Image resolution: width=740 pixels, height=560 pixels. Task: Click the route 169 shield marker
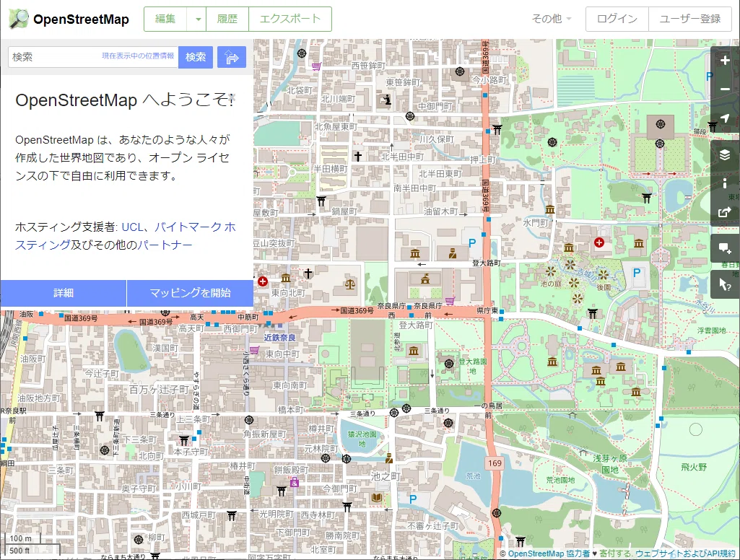pos(495,463)
